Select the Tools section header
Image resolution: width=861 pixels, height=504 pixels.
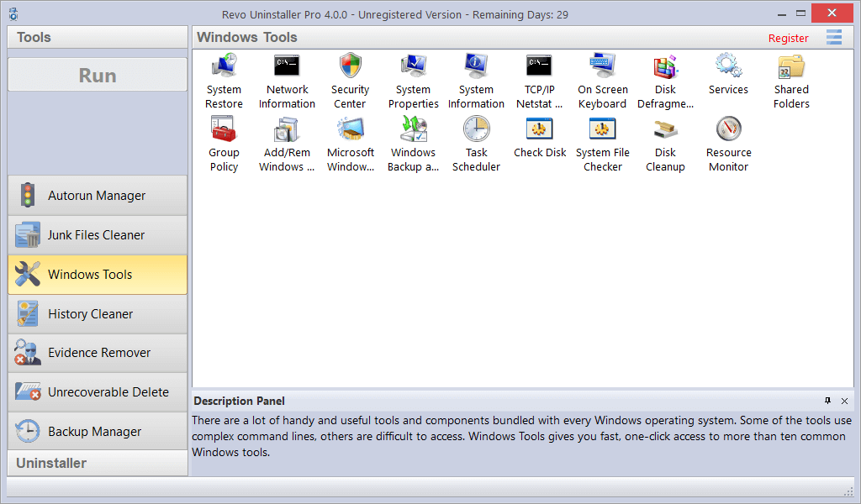[x=98, y=37]
